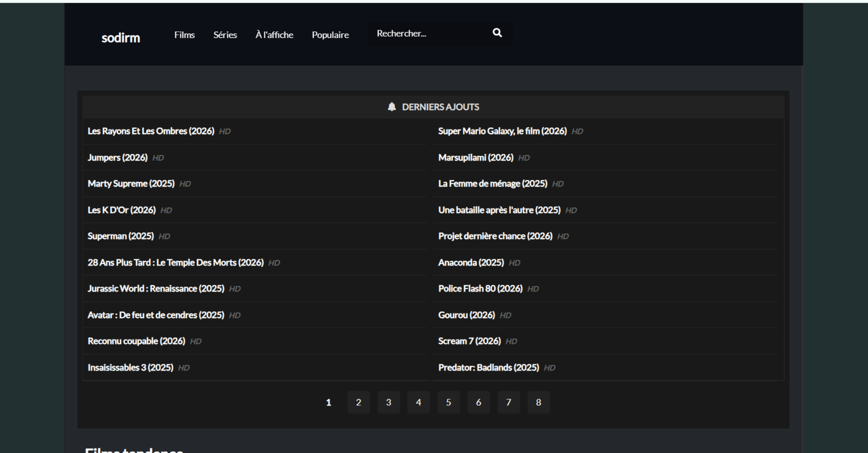The width and height of the screenshot is (868, 453).
Task: Open the Populaire section
Action: (330, 35)
